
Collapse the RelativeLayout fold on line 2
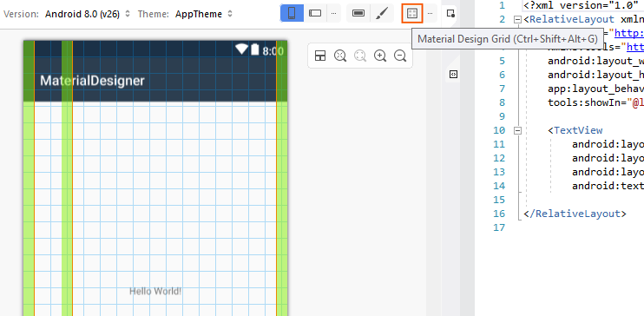pyautogui.click(x=517, y=19)
